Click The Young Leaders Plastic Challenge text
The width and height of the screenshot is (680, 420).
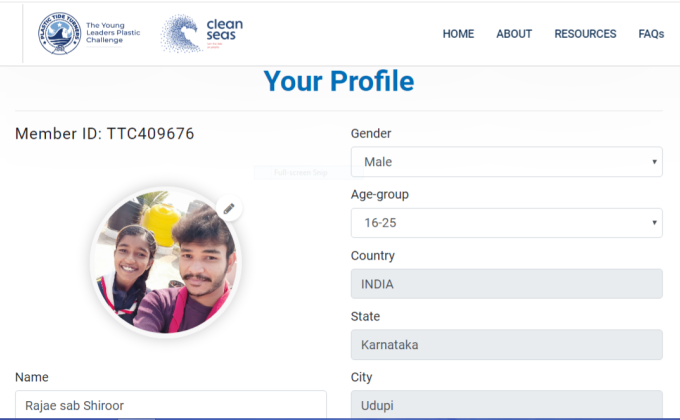[113, 33]
